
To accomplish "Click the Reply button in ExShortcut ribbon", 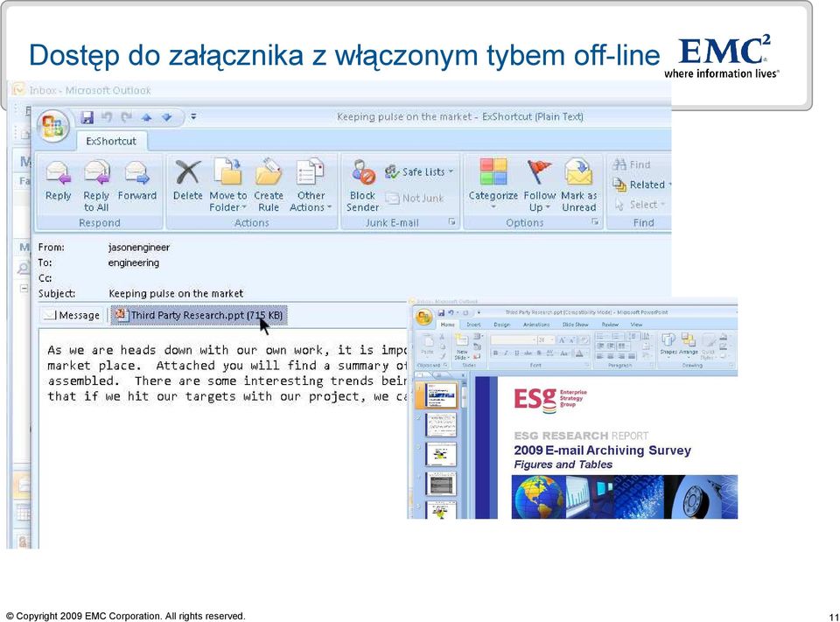I will tap(58, 182).
